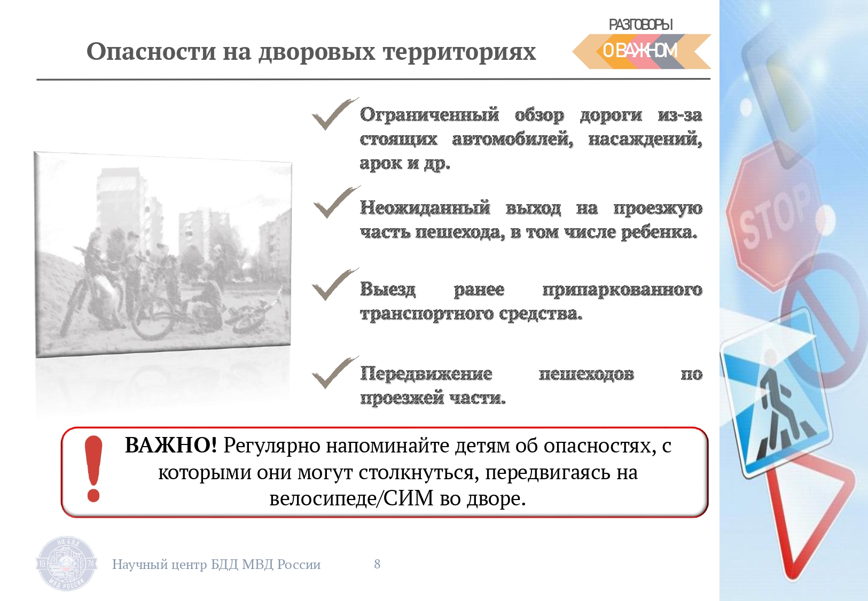The width and height of the screenshot is (868, 601).
Task: Click the "Разговоры о важном" logo
Action: (642, 43)
